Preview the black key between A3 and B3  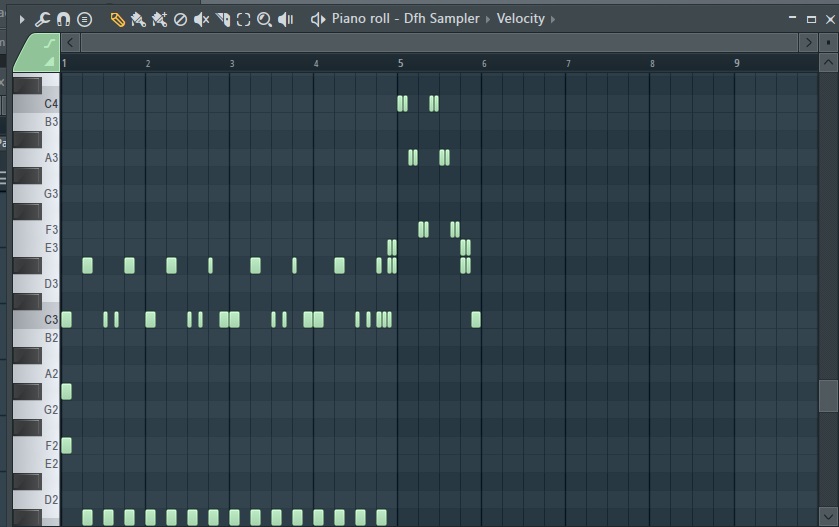coord(27,140)
